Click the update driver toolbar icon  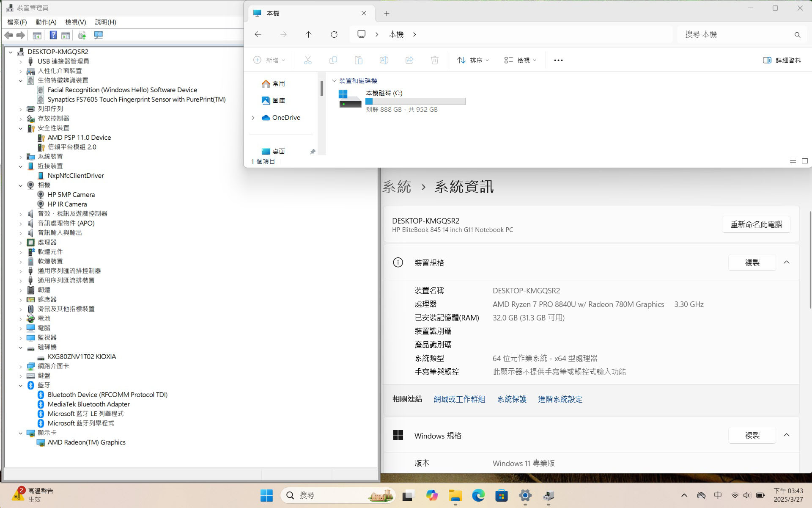click(x=82, y=36)
